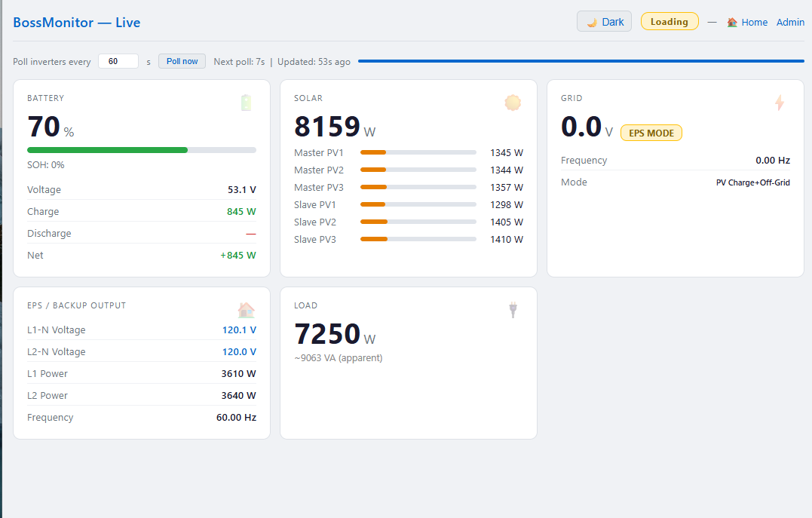Screen dimensions: 812x518
Task: Click the sun icon in Solar card
Action: click(x=513, y=103)
